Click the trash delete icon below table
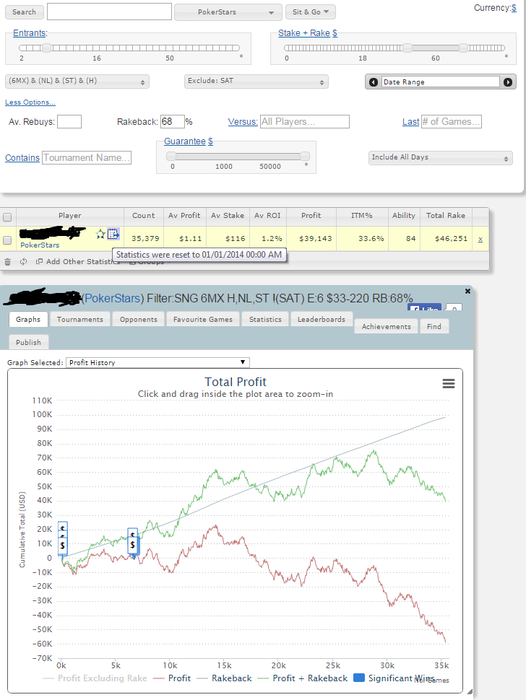 tap(8, 262)
